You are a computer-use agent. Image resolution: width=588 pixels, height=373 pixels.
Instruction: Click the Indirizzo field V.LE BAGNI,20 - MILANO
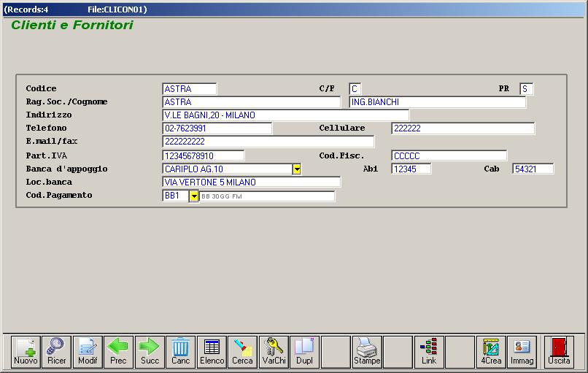[286, 115]
